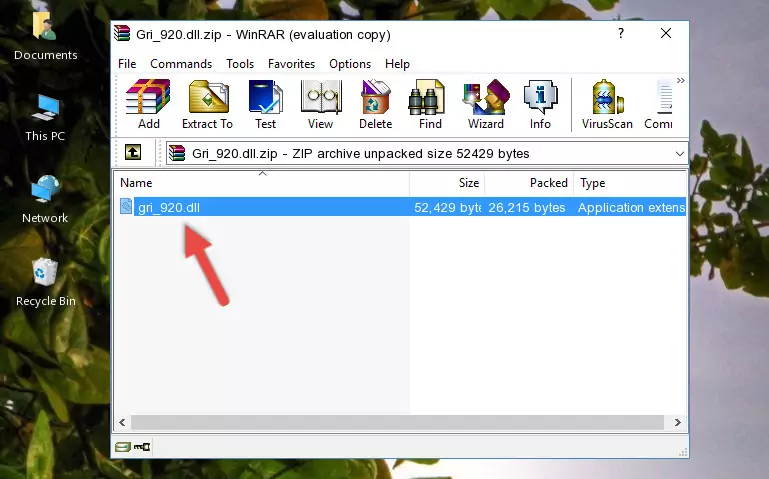Click the archive path address field
Screen dimensions: 769x479
(x=427, y=153)
